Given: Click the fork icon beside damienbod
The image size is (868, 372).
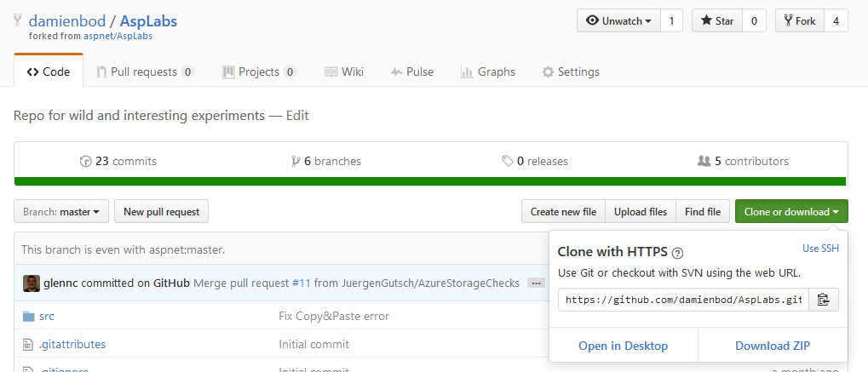Looking at the screenshot, I should pyautogui.click(x=18, y=20).
